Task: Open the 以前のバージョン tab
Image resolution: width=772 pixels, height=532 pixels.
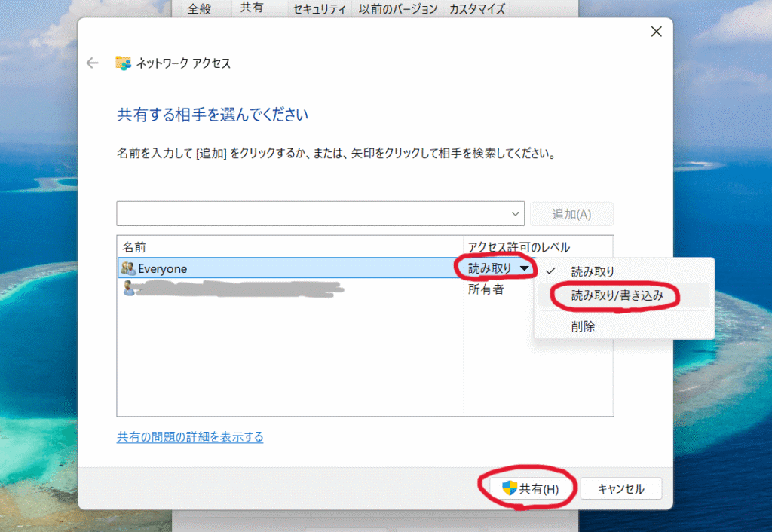Action: click(x=398, y=9)
